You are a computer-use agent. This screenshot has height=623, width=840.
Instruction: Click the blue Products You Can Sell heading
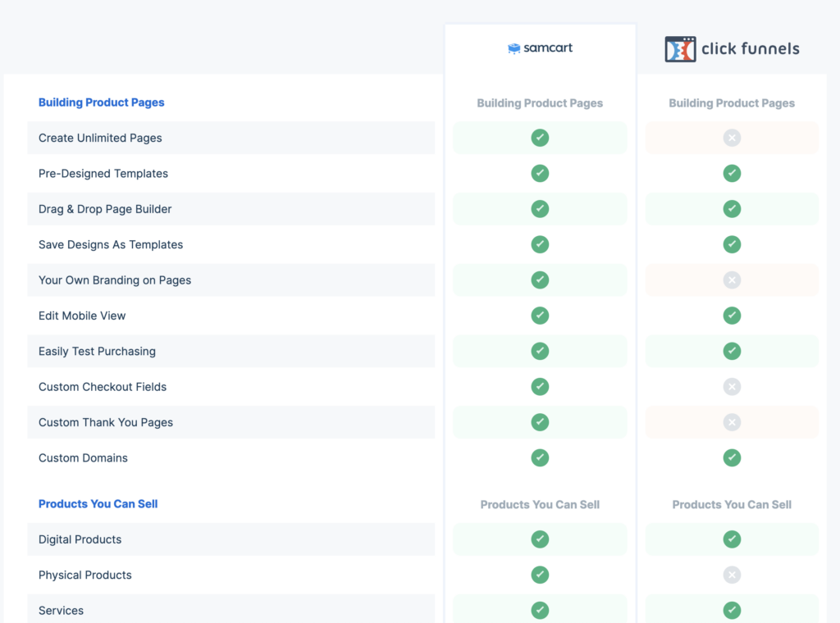(x=98, y=503)
